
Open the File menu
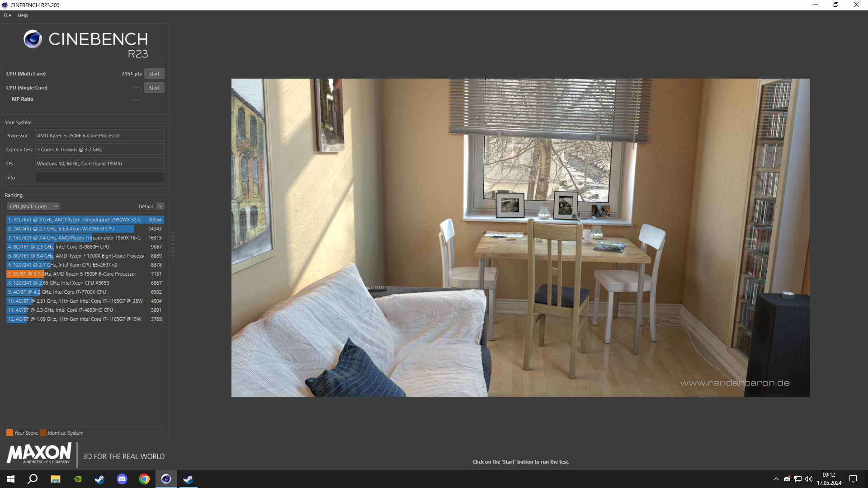coord(7,15)
